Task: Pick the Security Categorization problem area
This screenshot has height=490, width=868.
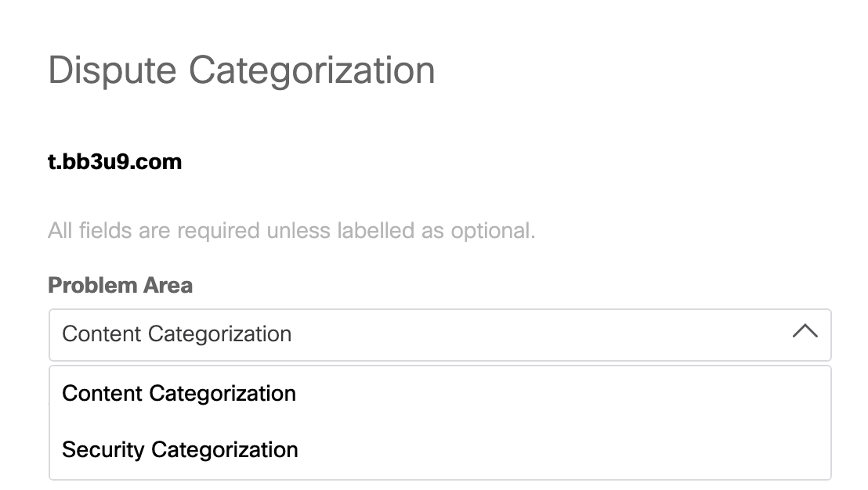Action: click(x=179, y=450)
